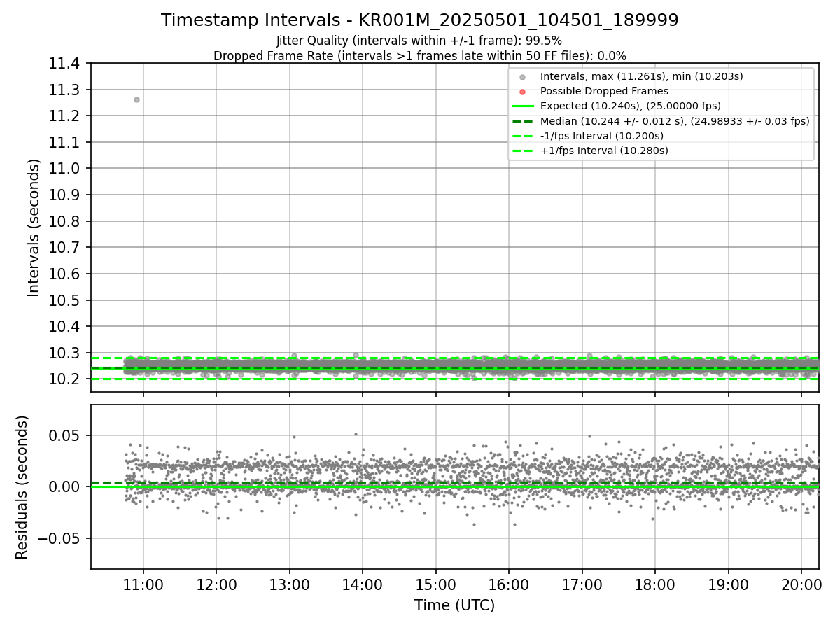The width and height of the screenshot is (840, 630).
Task: Click the 11.4 y-axis tick label
Action: pos(65,64)
